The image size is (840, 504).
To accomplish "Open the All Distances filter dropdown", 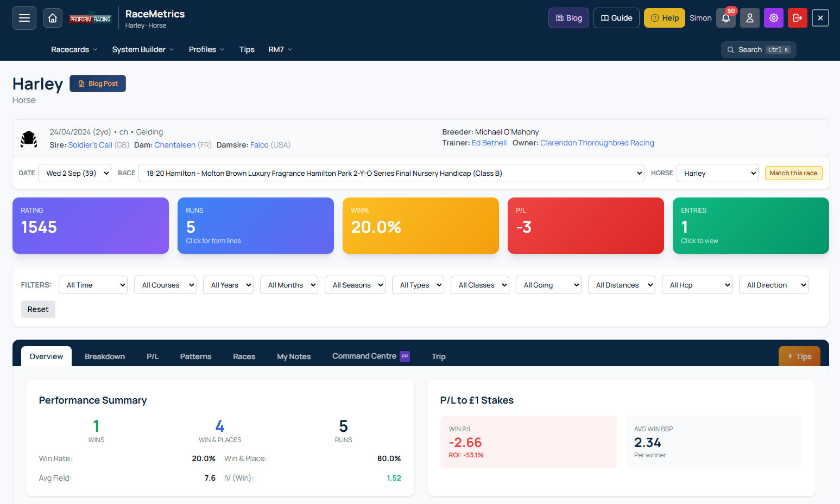I will [x=622, y=285].
